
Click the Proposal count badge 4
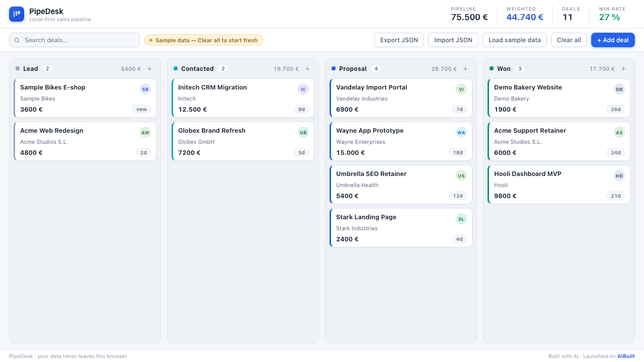[376, 69]
